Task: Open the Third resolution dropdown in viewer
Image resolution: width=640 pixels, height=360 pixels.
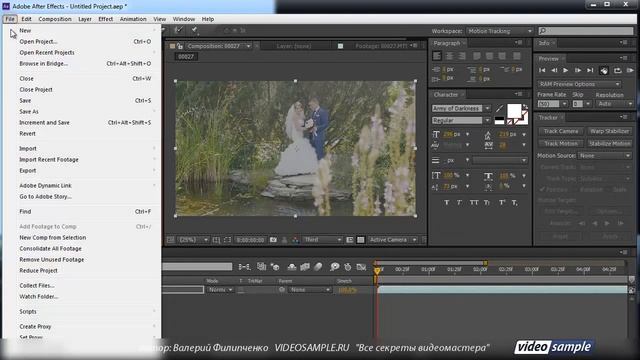Action: (322, 240)
